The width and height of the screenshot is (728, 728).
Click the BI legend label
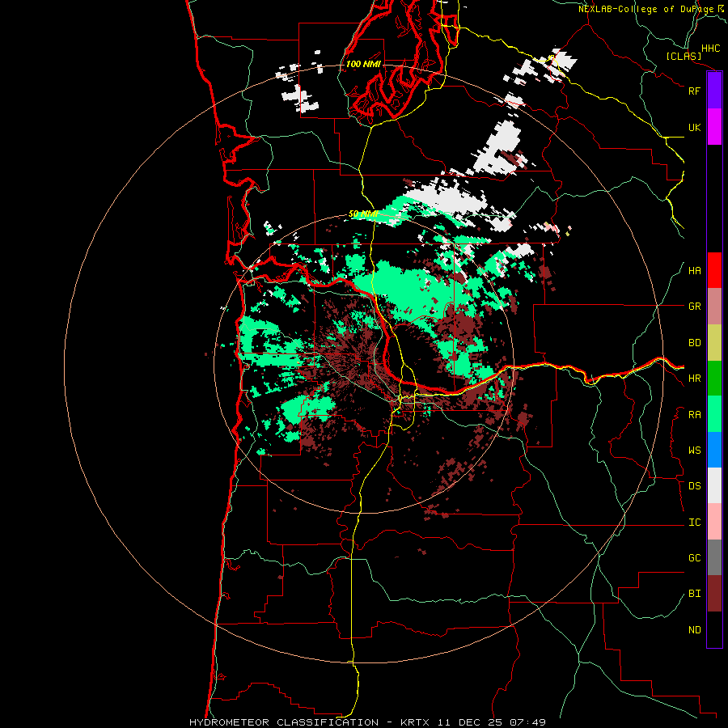coord(694,594)
